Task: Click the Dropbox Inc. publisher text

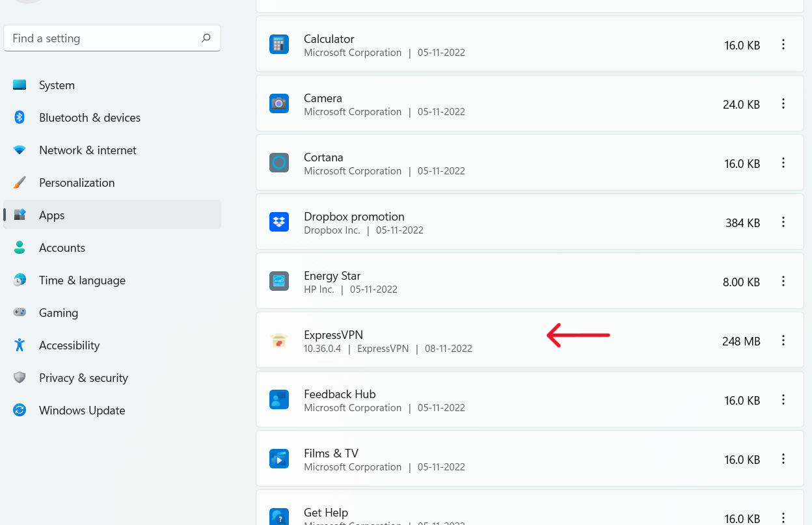Action: tap(332, 230)
